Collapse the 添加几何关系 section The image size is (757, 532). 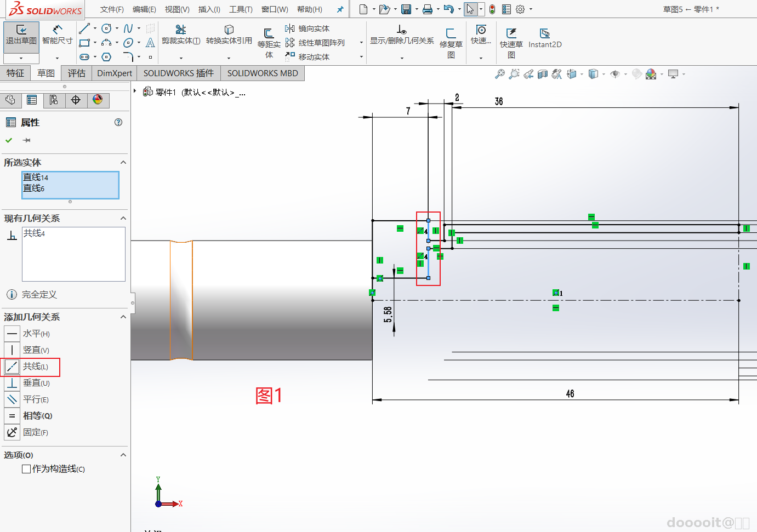(123, 317)
